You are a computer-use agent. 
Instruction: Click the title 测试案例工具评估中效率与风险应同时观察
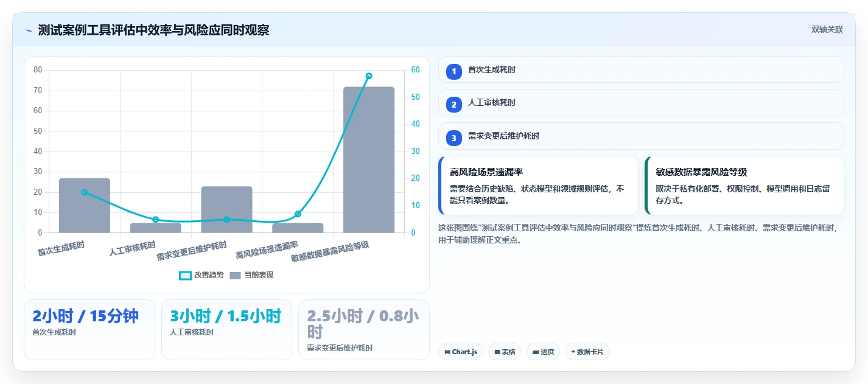153,30
